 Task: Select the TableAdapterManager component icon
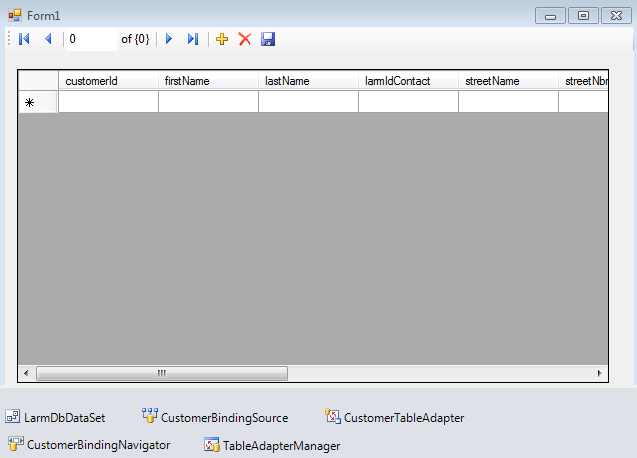[212, 445]
